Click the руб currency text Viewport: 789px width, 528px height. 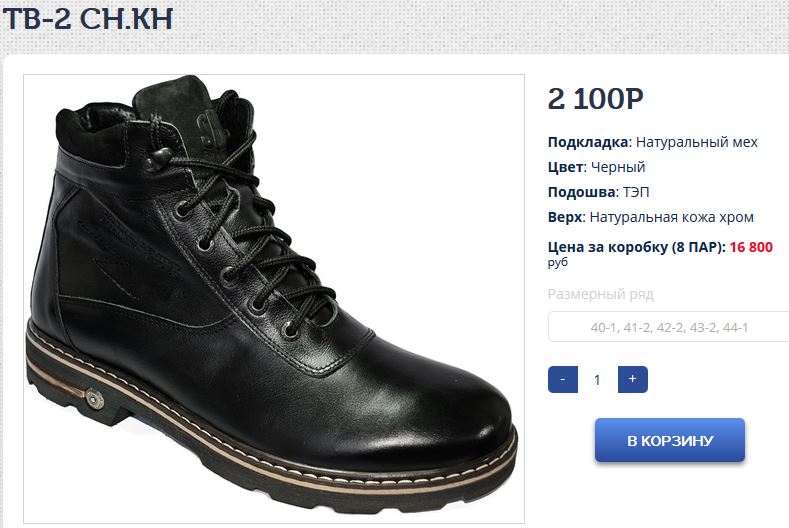pyautogui.click(x=558, y=262)
